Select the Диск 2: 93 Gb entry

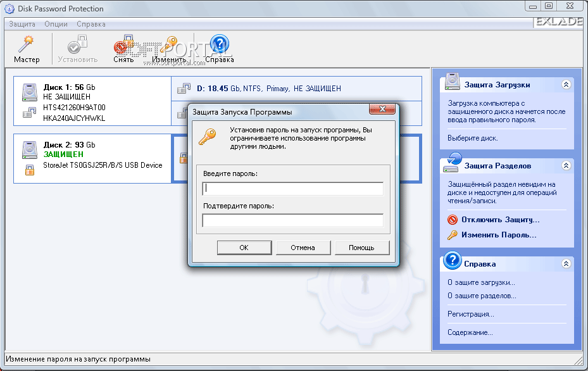pos(92,159)
